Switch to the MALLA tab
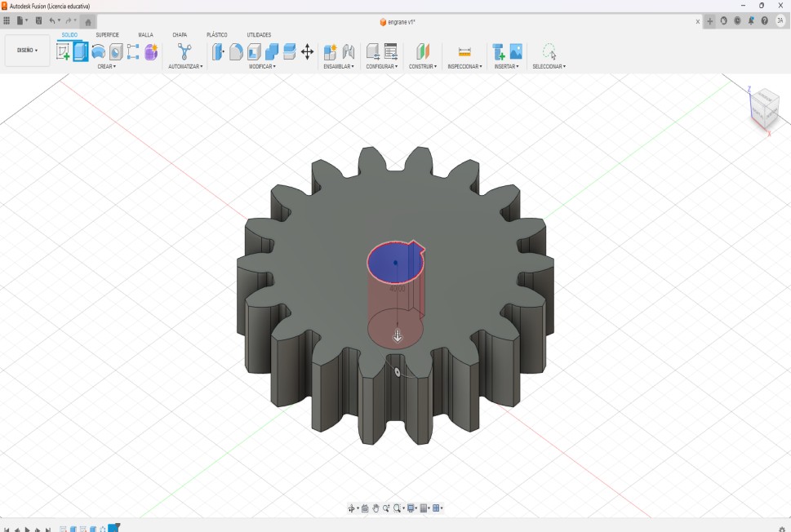791x532 pixels. (x=146, y=35)
